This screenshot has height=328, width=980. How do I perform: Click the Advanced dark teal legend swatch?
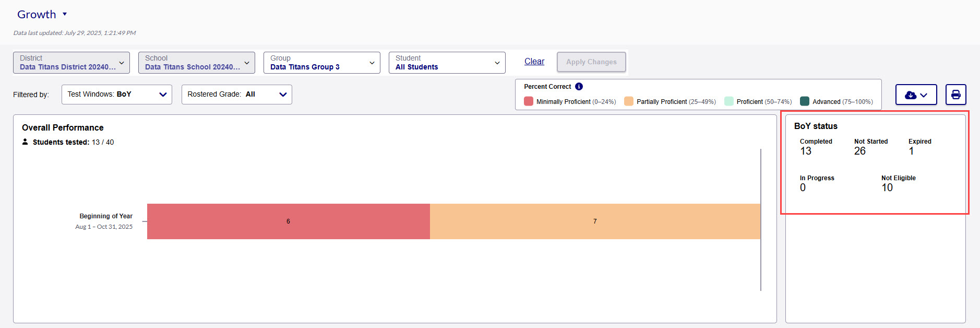coord(805,101)
